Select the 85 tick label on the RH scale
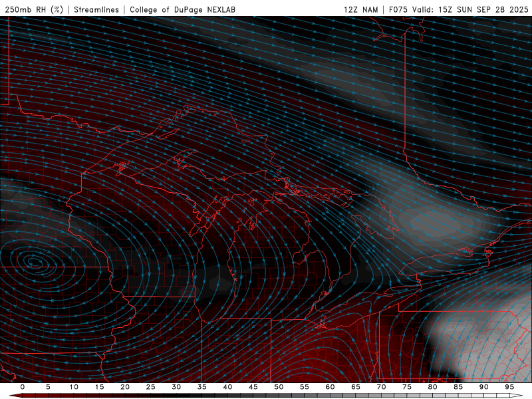This screenshot has width=532, height=399. (x=458, y=387)
